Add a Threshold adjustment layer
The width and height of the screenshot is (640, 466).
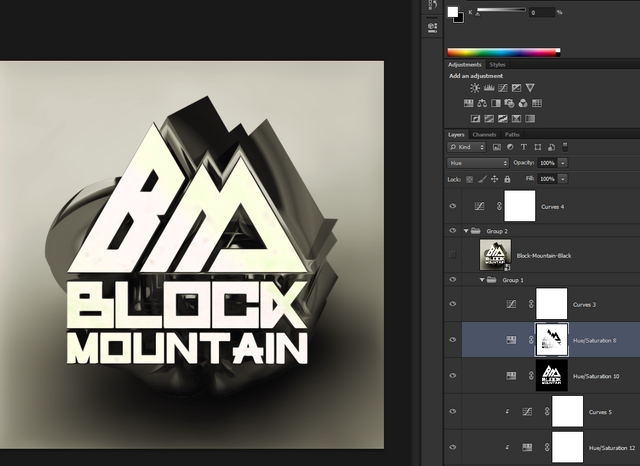[x=503, y=119]
